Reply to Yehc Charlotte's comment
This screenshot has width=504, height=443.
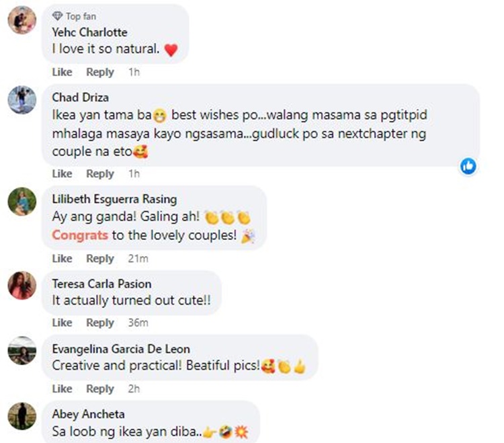pos(100,73)
